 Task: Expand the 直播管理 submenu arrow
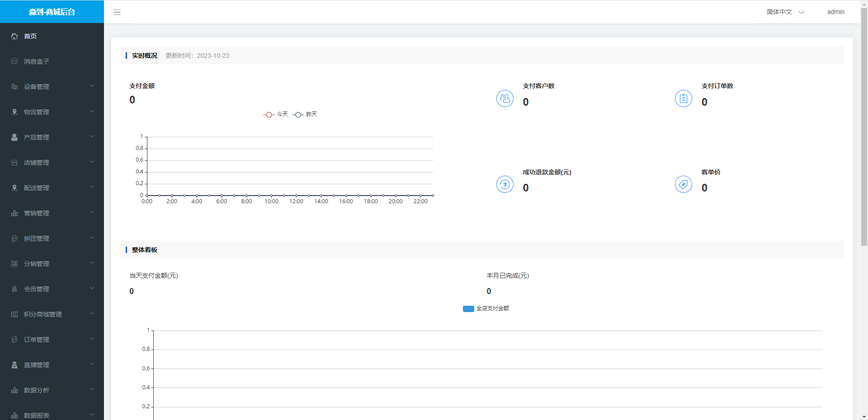tap(92, 364)
